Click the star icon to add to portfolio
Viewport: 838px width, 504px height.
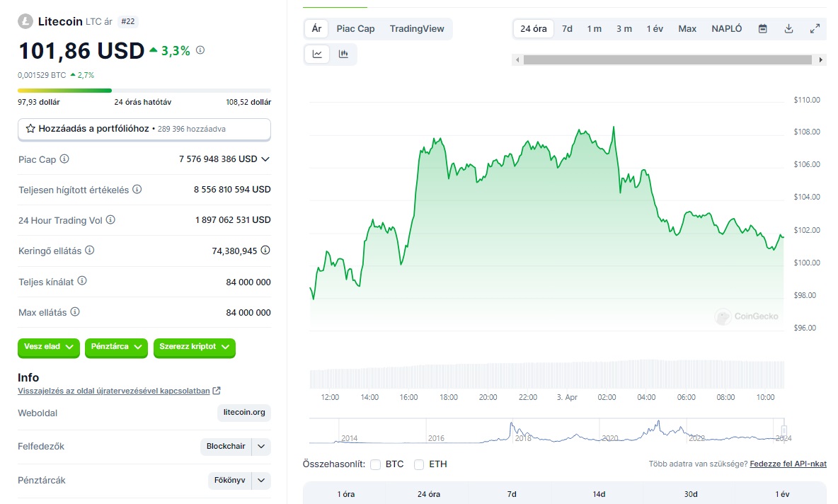(x=30, y=129)
